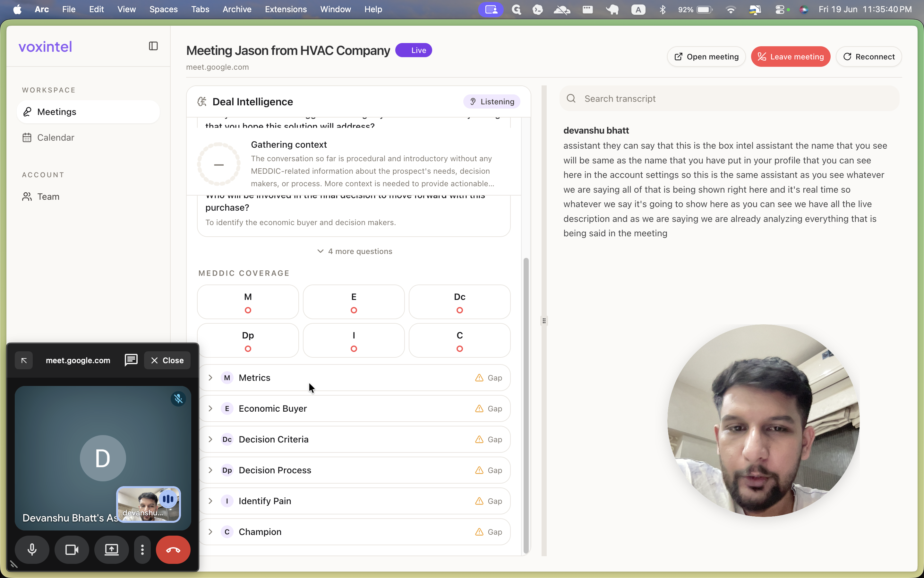Click the muted microphone indicator on assistant tile

coord(178,399)
